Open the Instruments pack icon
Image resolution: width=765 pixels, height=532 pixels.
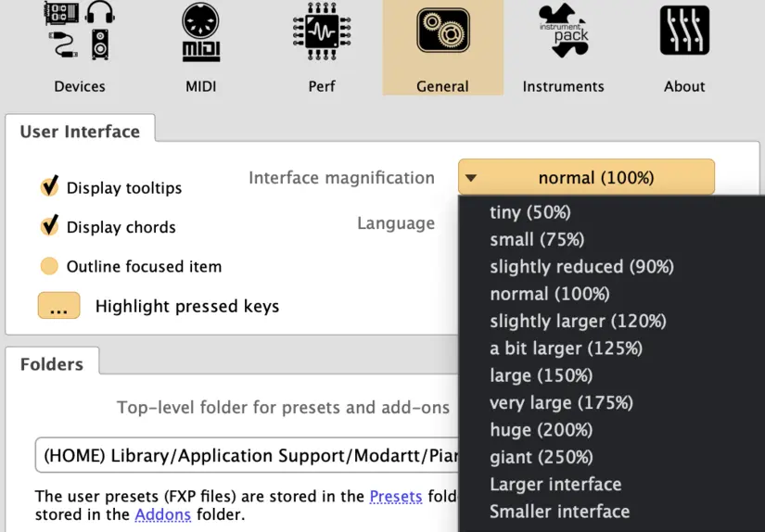(x=563, y=32)
